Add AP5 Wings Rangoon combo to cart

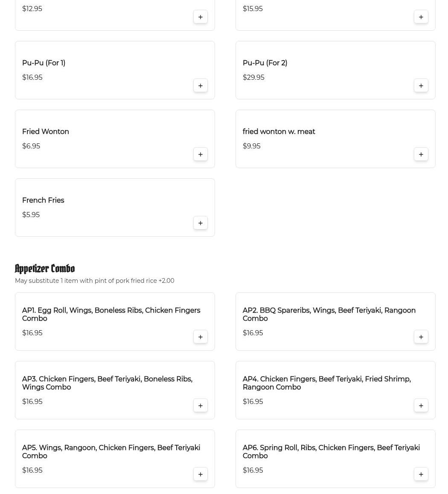(x=201, y=474)
